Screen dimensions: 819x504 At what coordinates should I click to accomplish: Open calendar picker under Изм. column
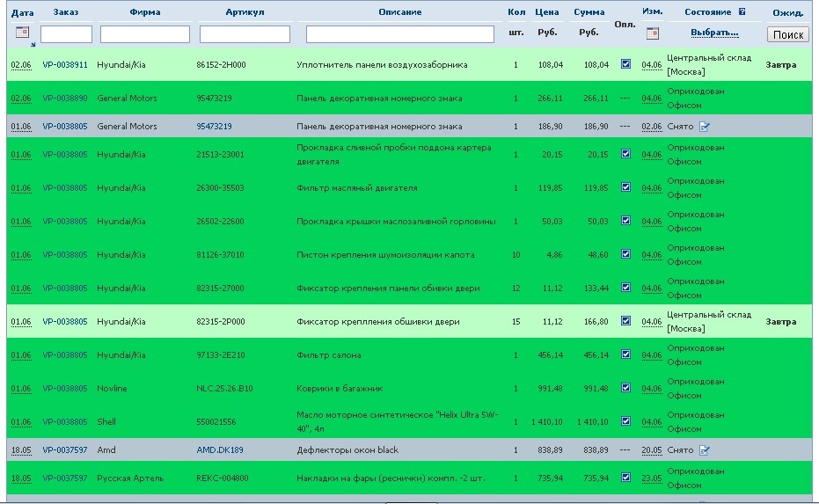[652, 33]
